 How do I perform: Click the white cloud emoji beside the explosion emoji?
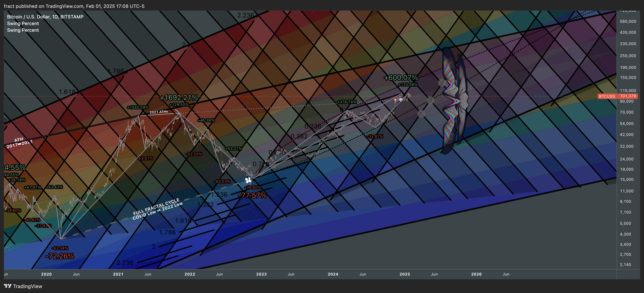click(401, 100)
